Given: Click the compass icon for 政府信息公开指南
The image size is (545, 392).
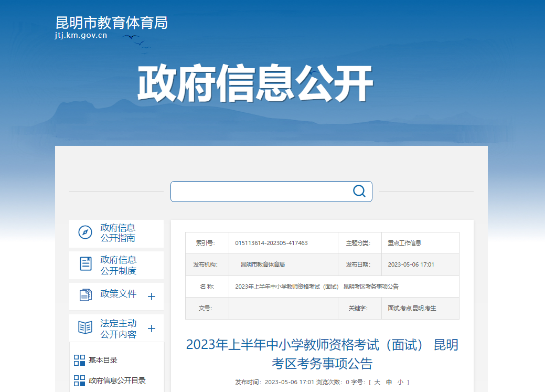Looking at the screenshot, I should pyautogui.click(x=85, y=232).
